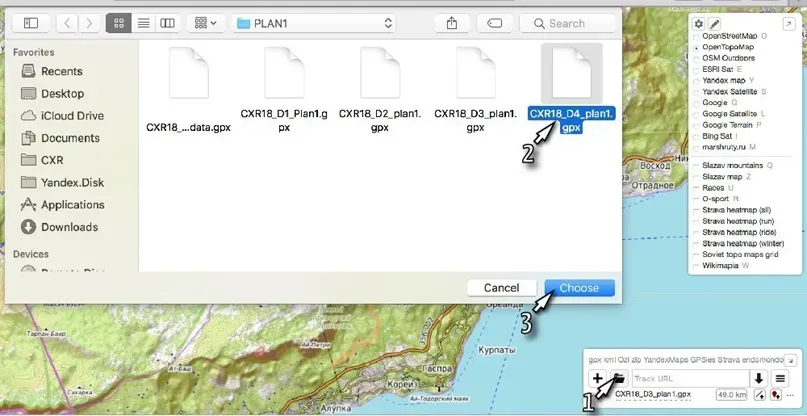The width and height of the screenshot is (807, 416).
Task: Open map layers settings gear
Action: pos(698,24)
